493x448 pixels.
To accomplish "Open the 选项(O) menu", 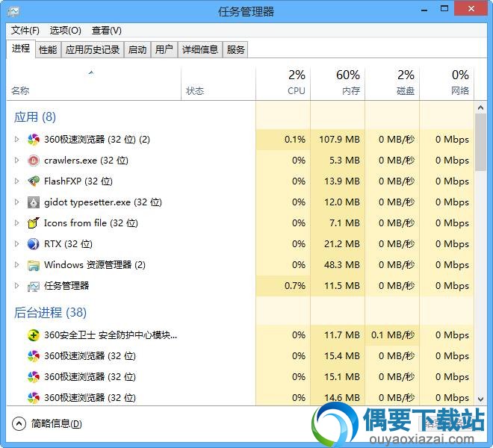I will [66, 31].
